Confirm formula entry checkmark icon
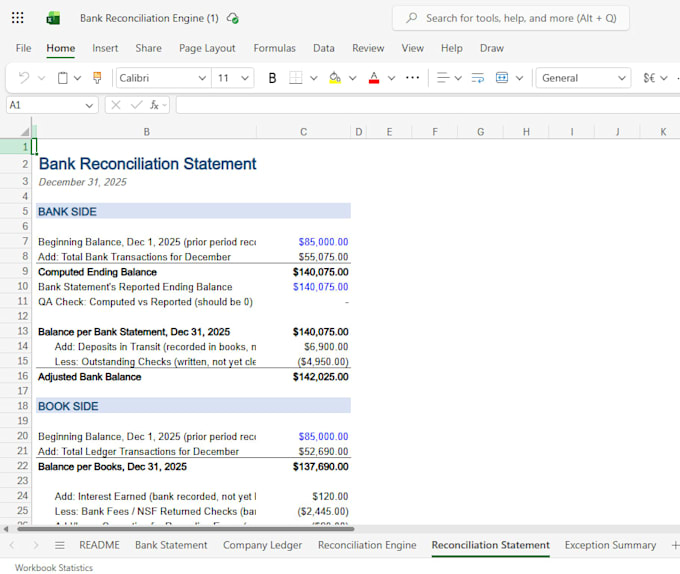680x574 pixels. (x=137, y=105)
